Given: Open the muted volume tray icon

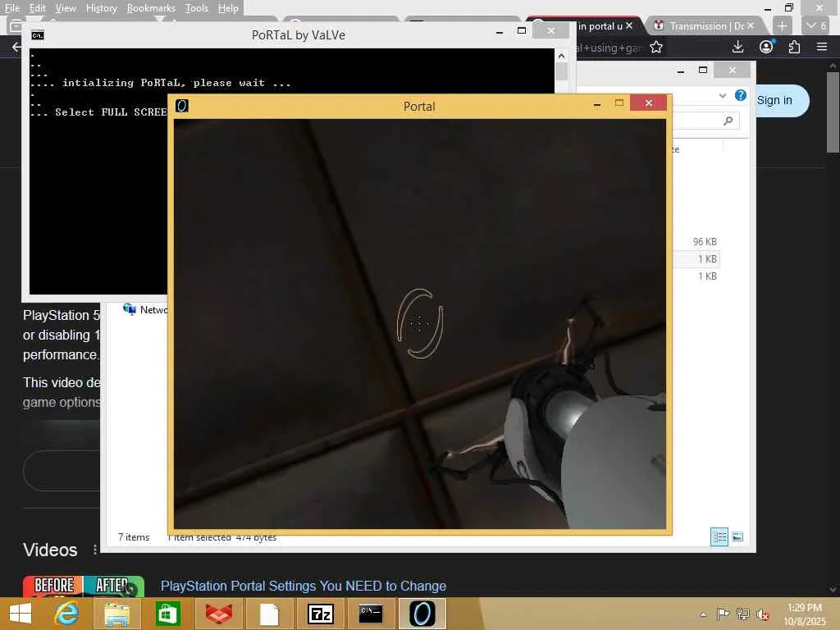Looking at the screenshot, I should (x=762, y=614).
